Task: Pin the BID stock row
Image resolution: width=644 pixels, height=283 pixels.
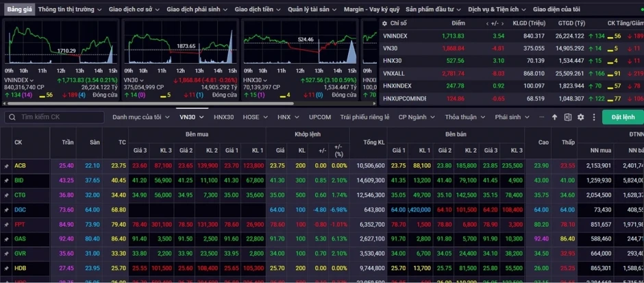Action: [x=6, y=180]
